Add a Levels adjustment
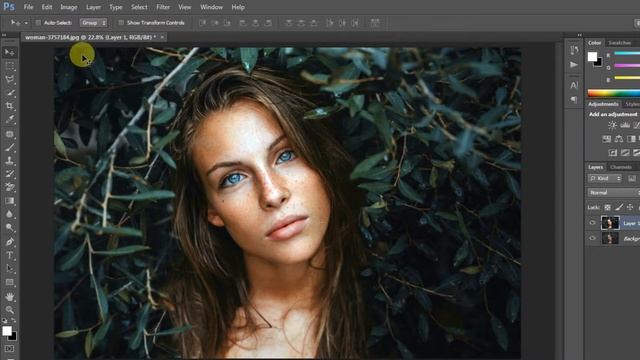Image resolution: width=640 pixels, height=360 pixels. click(x=625, y=125)
